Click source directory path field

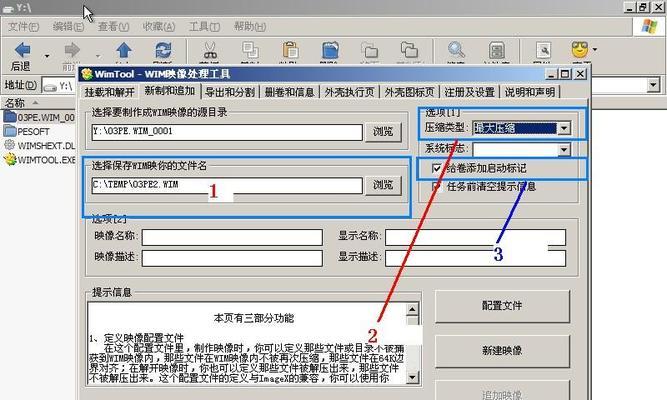pyautogui.click(x=227, y=132)
